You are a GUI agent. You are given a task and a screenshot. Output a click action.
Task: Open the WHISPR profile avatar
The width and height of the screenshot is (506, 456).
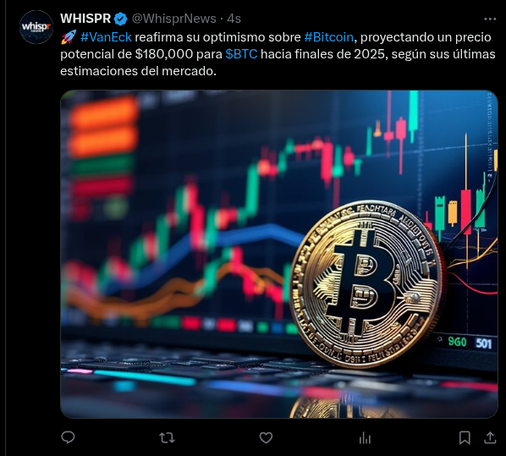point(36,27)
